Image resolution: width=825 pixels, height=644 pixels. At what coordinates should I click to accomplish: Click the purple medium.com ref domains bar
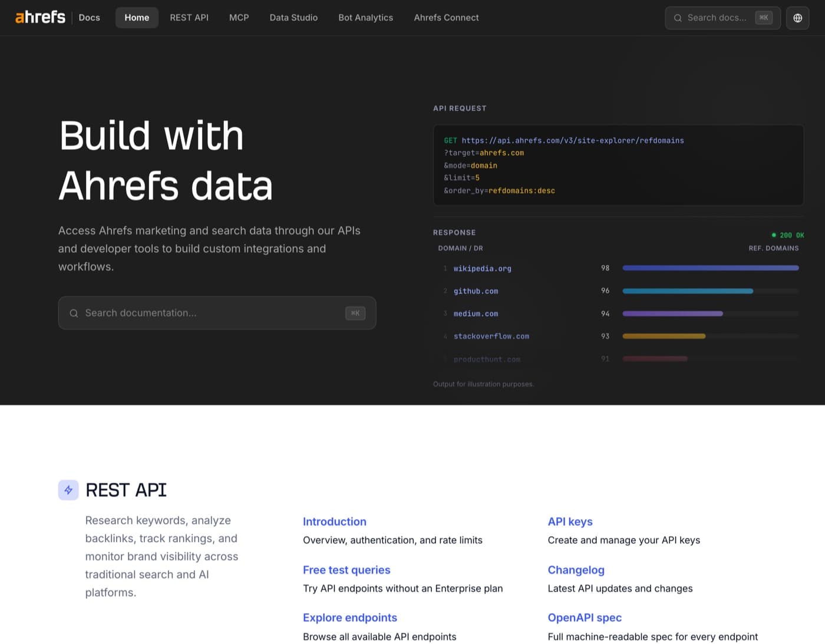(672, 313)
